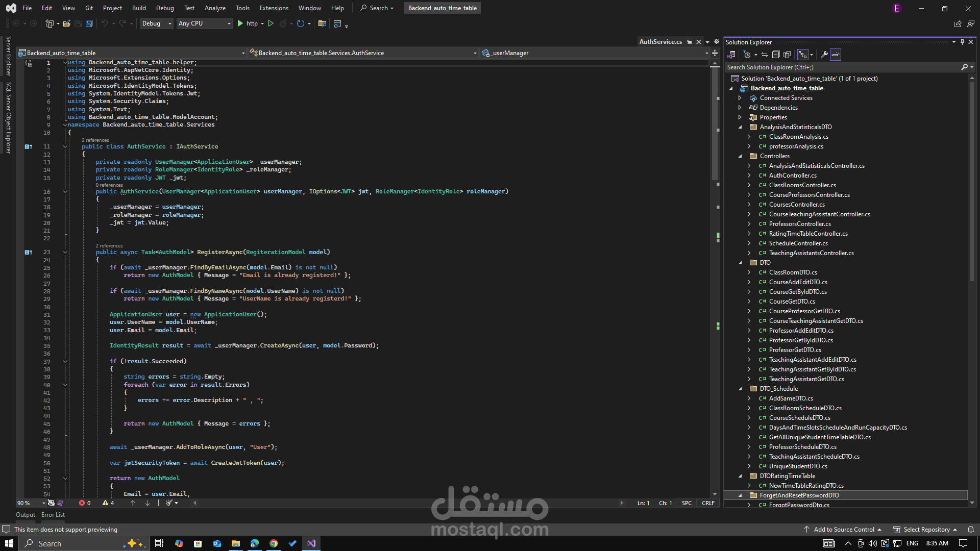Open the Any CPU platform dropdown
Image resolution: width=980 pixels, height=551 pixels.
(204, 23)
